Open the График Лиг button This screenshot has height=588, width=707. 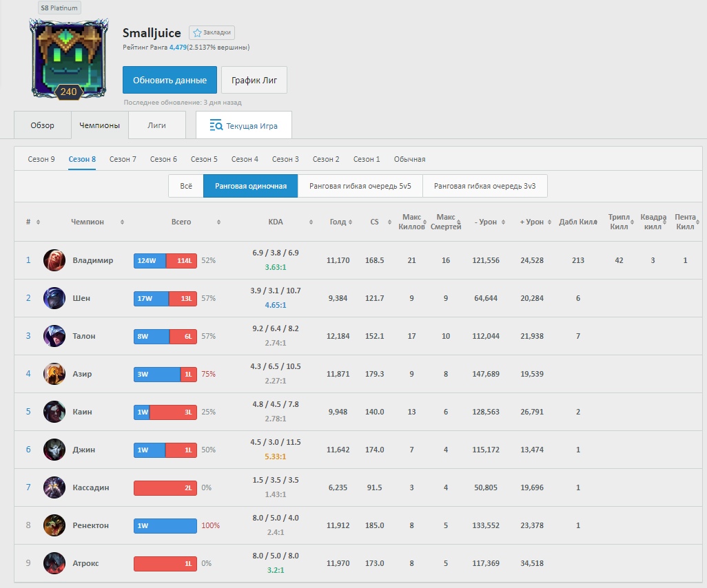tap(254, 80)
